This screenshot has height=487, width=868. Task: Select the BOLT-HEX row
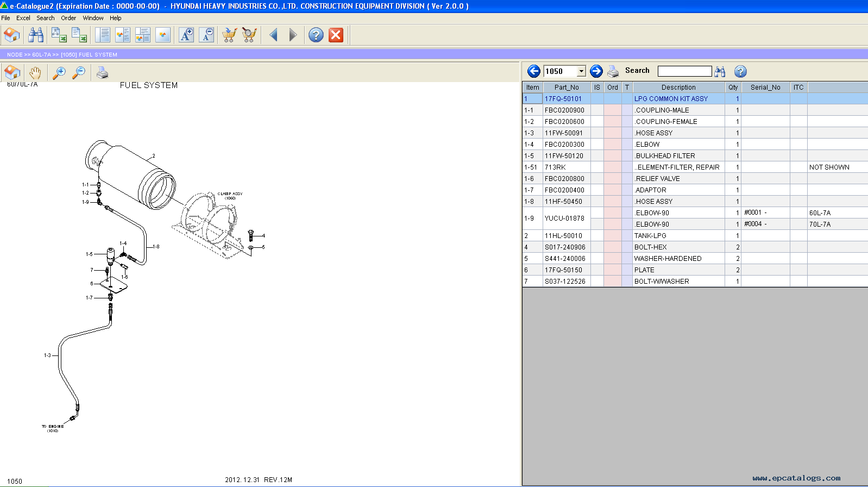(695, 247)
